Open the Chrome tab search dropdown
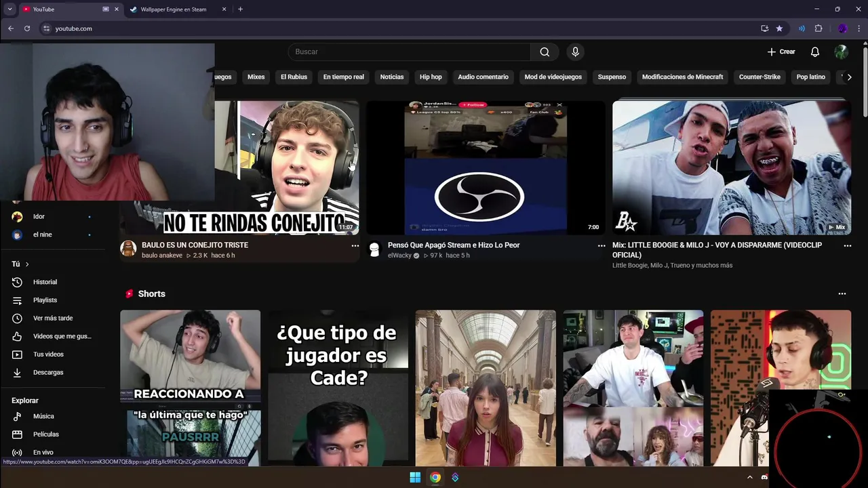 (9, 9)
